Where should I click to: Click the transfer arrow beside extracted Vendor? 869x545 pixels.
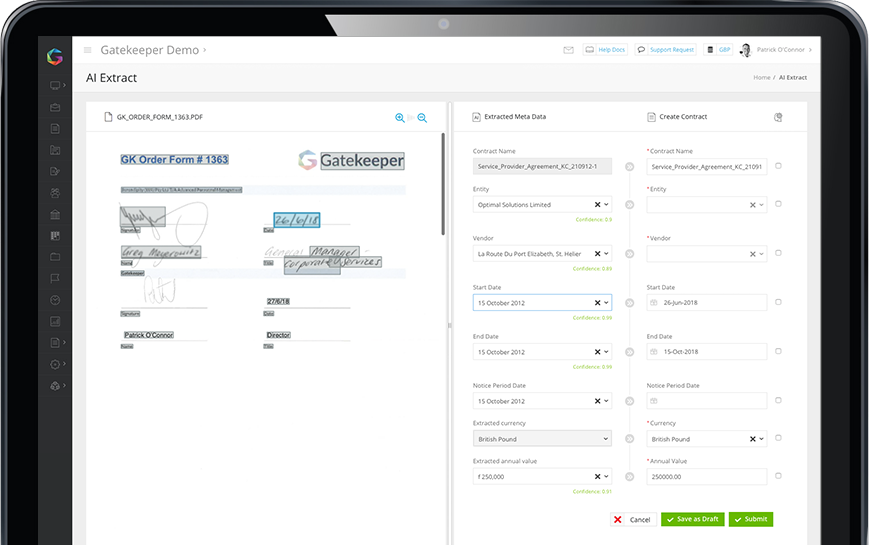[x=629, y=254]
